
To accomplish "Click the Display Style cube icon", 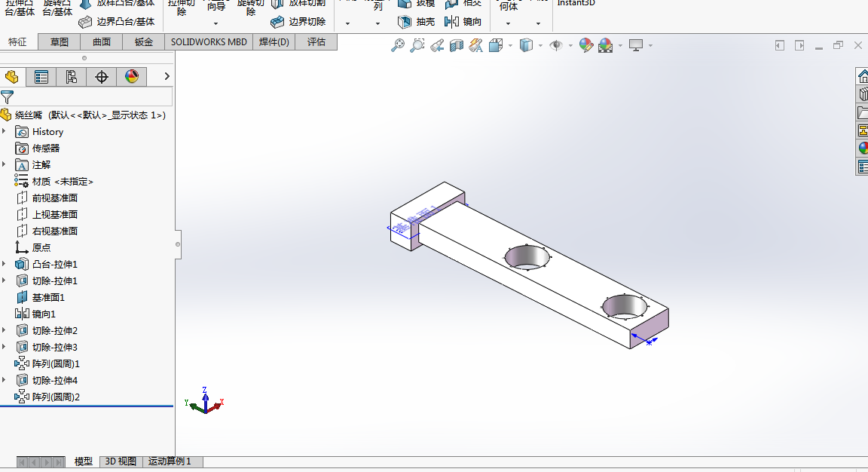I will [x=526, y=45].
